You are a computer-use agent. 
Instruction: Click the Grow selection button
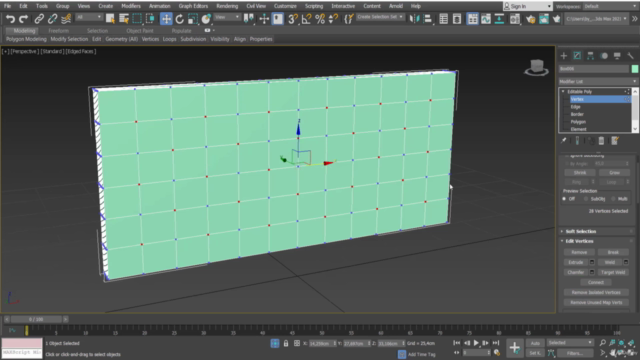pyautogui.click(x=614, y=173)
